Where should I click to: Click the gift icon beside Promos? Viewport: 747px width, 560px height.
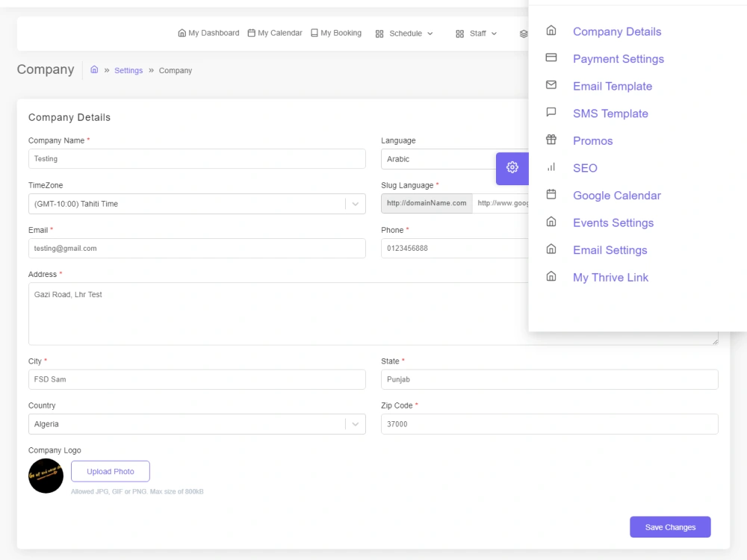pos(551,140)
